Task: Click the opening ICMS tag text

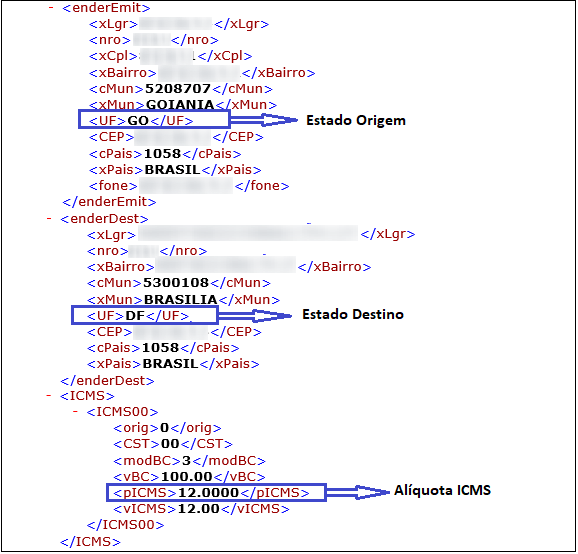Action: (x=87, y=396)
